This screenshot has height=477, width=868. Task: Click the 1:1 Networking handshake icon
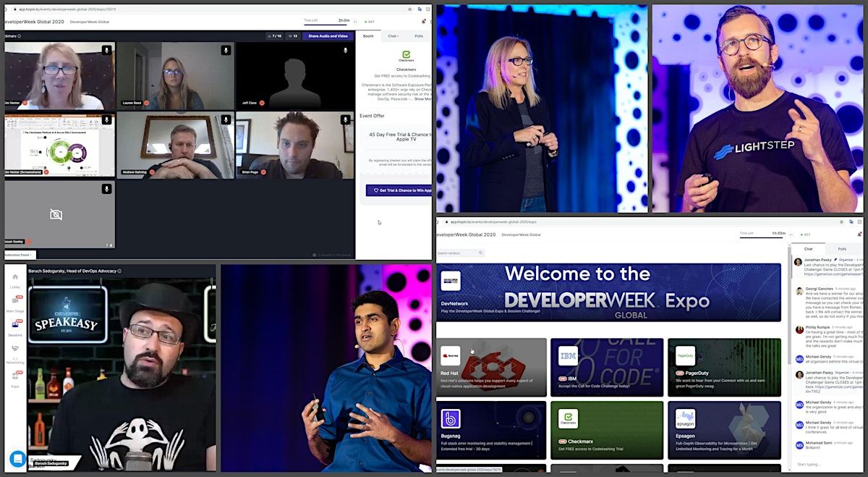coord(15,349)
